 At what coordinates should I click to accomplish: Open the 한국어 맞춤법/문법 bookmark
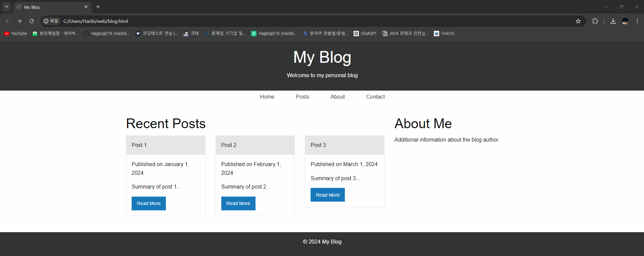pyautogui.click(x=326, y=34)
